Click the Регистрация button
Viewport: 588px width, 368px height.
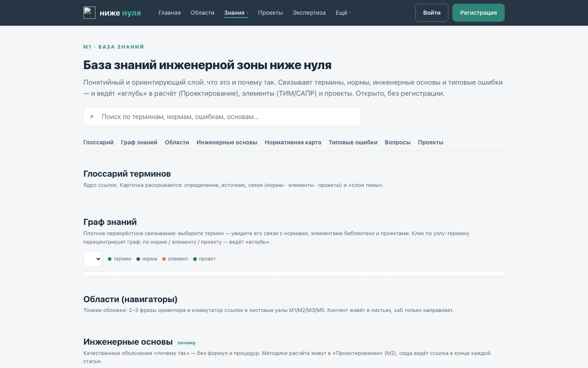click(x=479, y=13)
